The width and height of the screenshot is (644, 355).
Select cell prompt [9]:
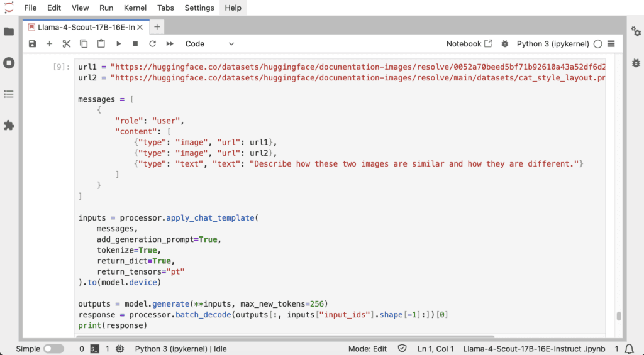click(62, 67)
